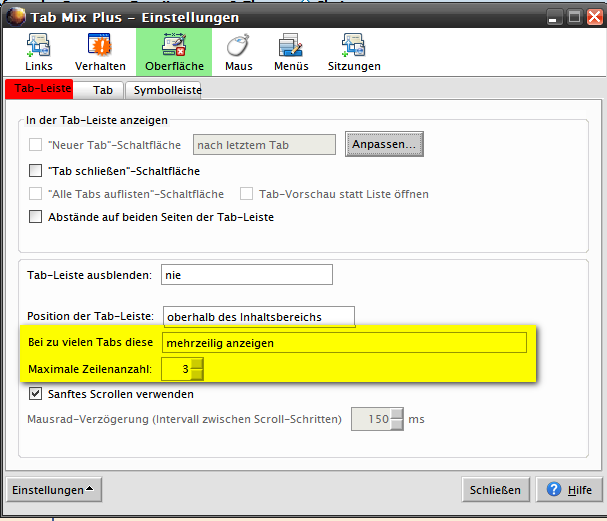The image size is (607, 521).
Task: Open the Maus settings pane
Action: (238, 52)
